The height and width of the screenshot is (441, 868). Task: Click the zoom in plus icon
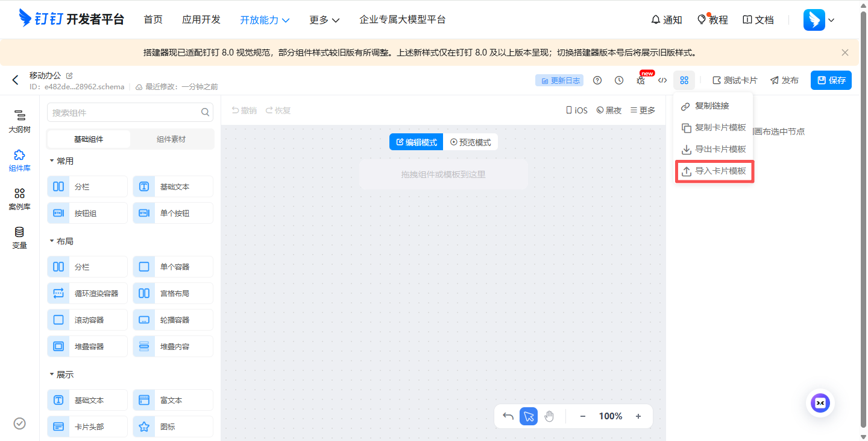click(638, 416)
